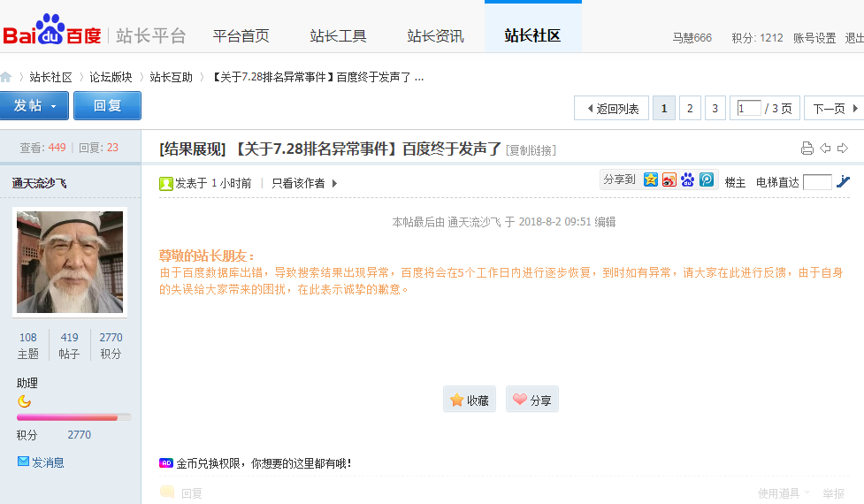
Task: Click 楼主 label link
Action: [x=735, y=182]
